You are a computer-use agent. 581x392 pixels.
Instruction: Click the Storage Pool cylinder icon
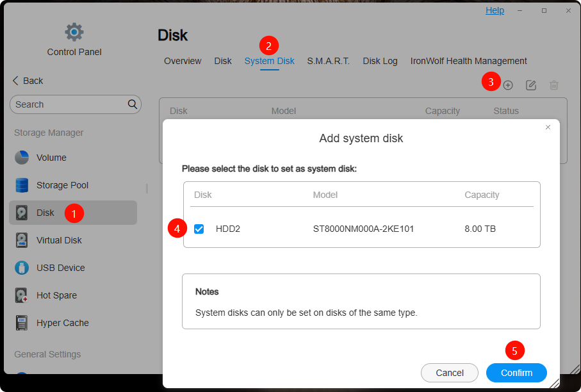click(x=22, y=185)
